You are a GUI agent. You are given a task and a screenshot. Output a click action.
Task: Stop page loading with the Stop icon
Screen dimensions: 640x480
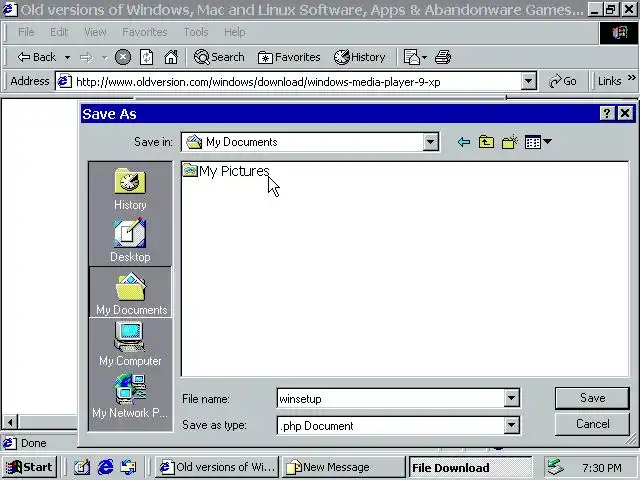pyautogui.click(x=122, y=57)
